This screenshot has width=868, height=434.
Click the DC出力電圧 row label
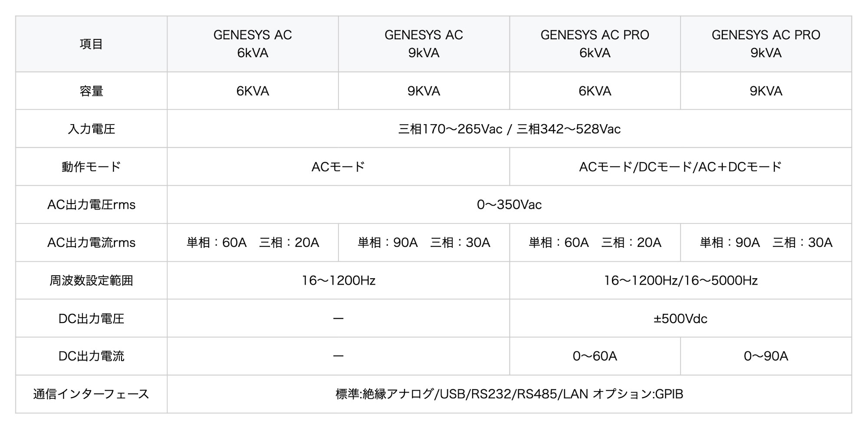point(91,319)
